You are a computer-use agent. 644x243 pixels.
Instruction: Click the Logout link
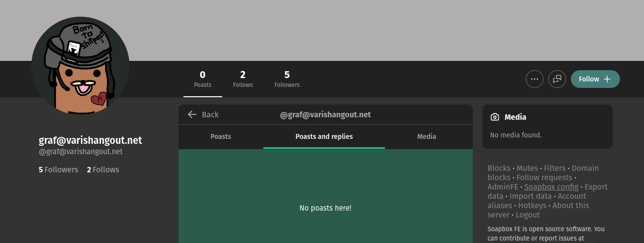[528, 215]
